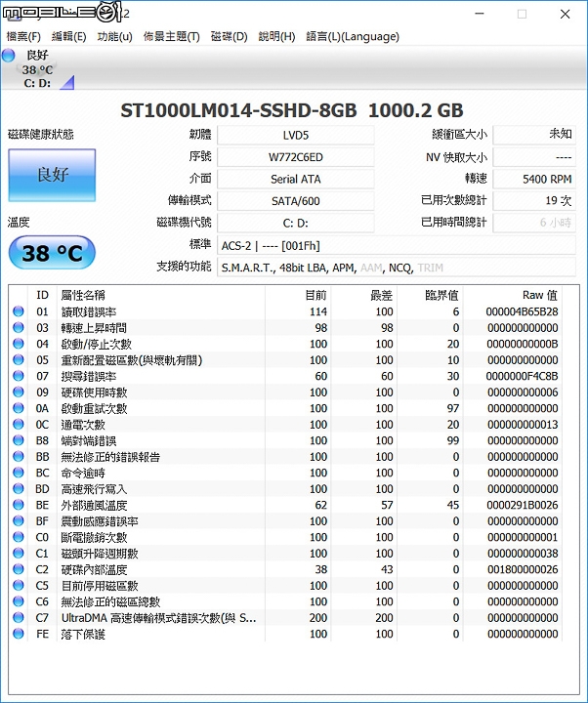Image resolution: width=588 pixels, height=703 pixels.
Task: Click the drive title ST1000LM014-SSHD-8GB 1000.2 GB
Action: (292, 110)
